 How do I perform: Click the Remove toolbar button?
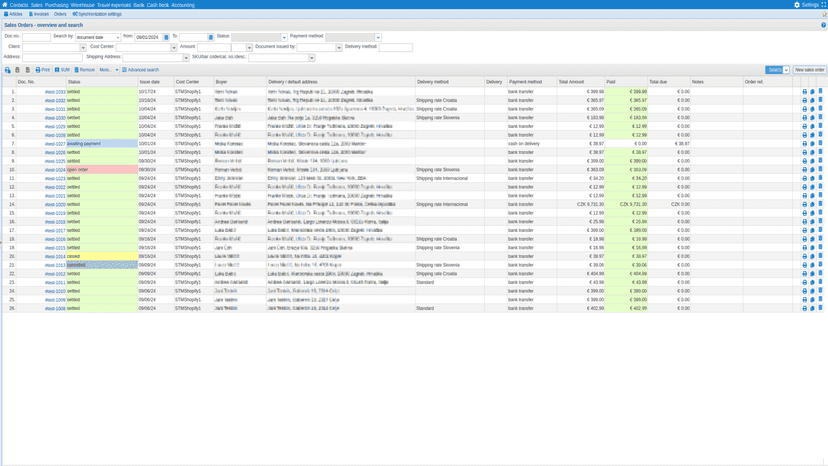click(x=84, y=70)
